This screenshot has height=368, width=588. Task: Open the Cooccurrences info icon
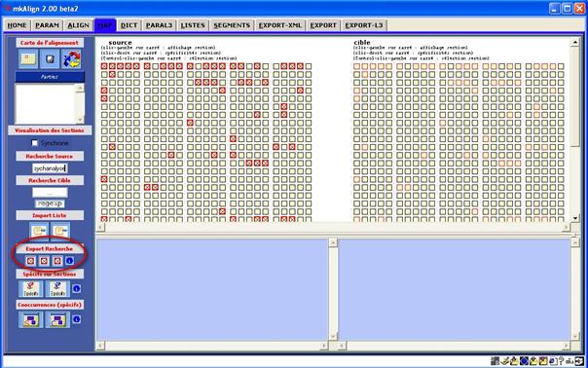point(77,319)
